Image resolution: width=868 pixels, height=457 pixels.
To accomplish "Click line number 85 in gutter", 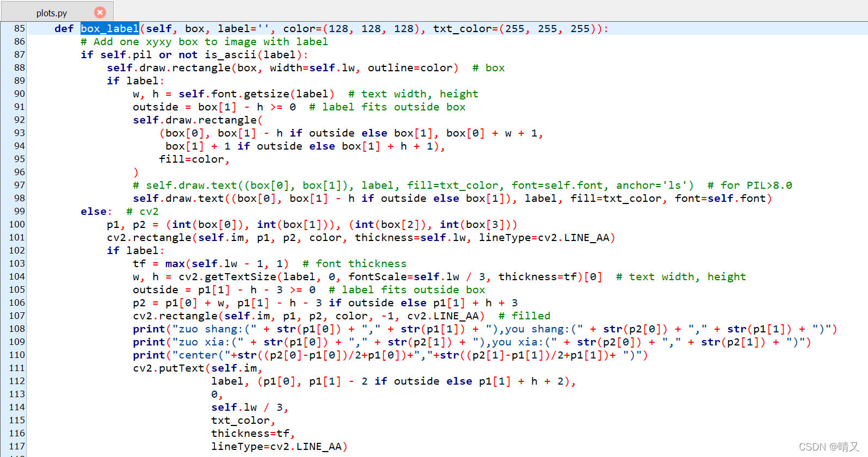I will (20, 28).
